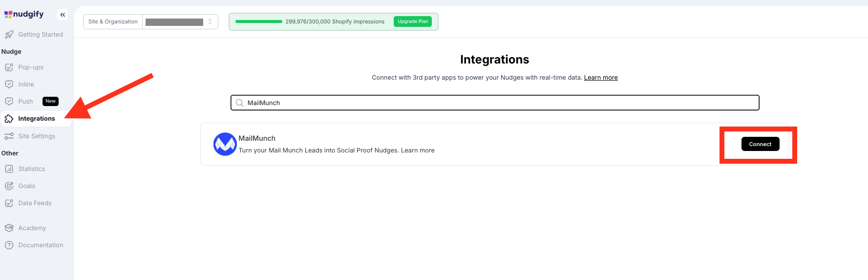The width and height of the screenshot is (868, 280).
Task: Select Integrations in sidebar
Action: (36, 119)
